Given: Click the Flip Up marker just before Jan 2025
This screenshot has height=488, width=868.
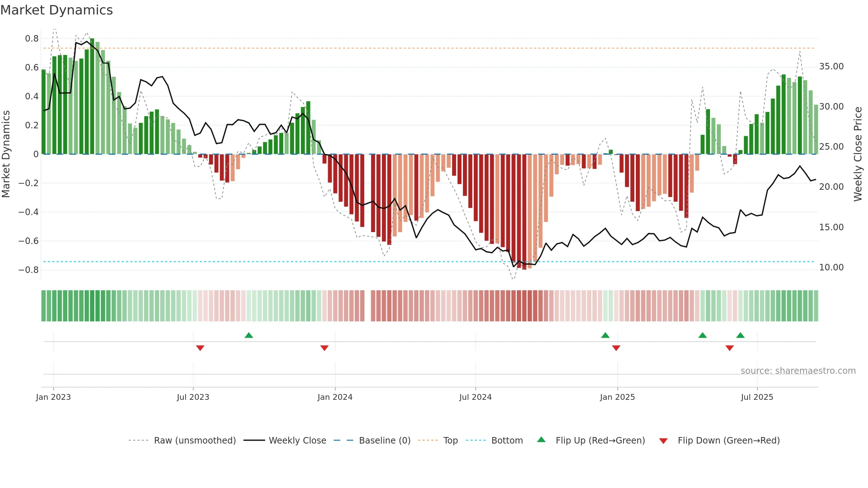Looking at the screenshot, I should click(605, 335).
